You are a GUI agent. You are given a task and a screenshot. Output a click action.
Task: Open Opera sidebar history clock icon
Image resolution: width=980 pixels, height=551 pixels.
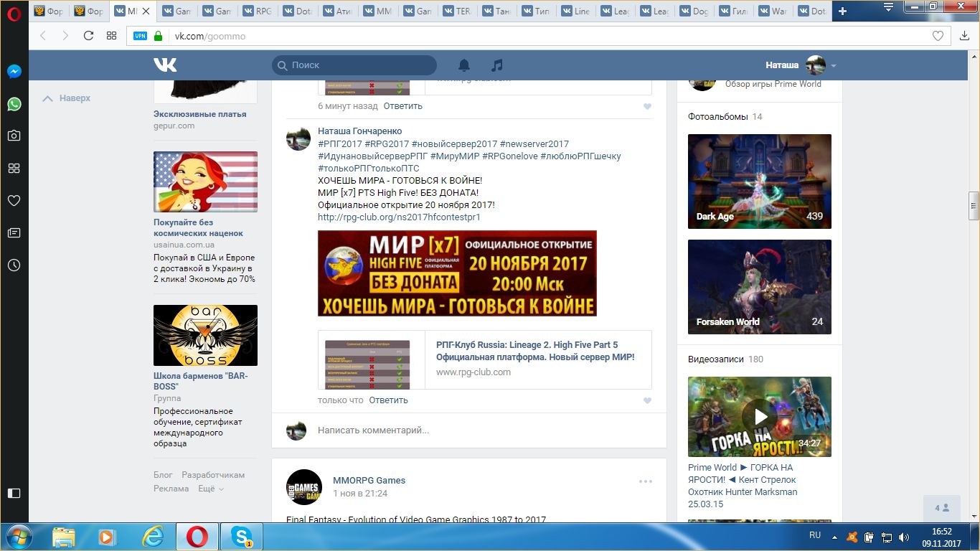point(14,265)
